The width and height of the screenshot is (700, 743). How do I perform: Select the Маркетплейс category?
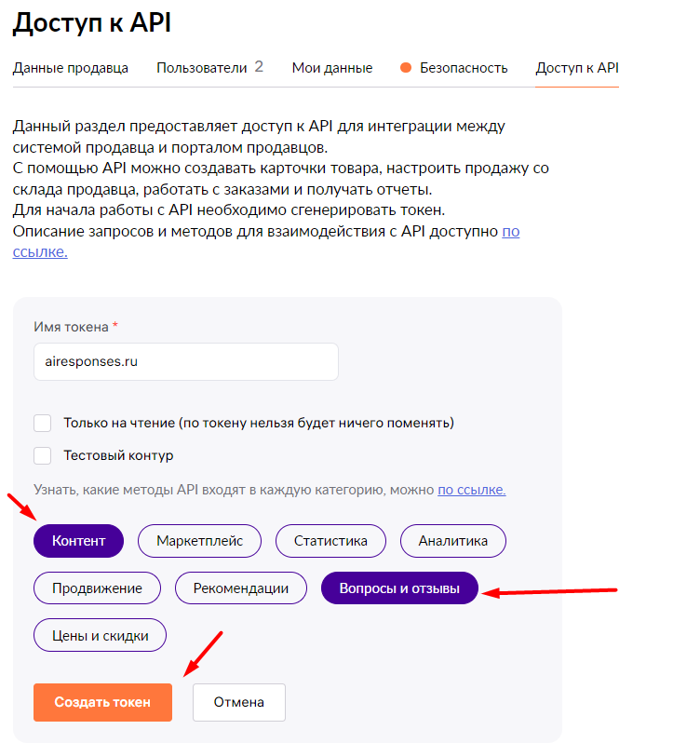[x=199, y=541]
